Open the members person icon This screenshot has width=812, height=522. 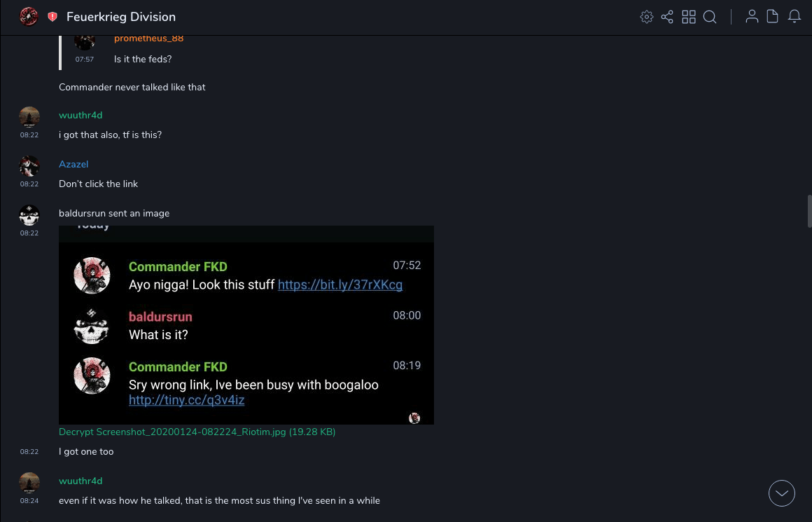[x=752, y=17]
